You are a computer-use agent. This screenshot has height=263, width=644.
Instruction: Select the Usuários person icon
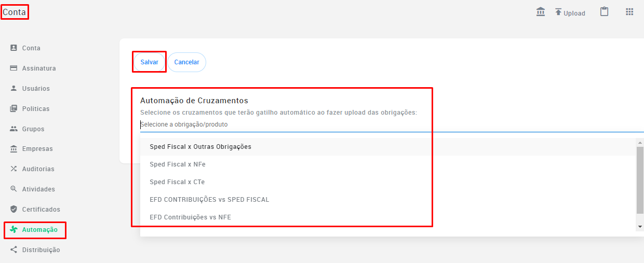click(x=14, y=88)
